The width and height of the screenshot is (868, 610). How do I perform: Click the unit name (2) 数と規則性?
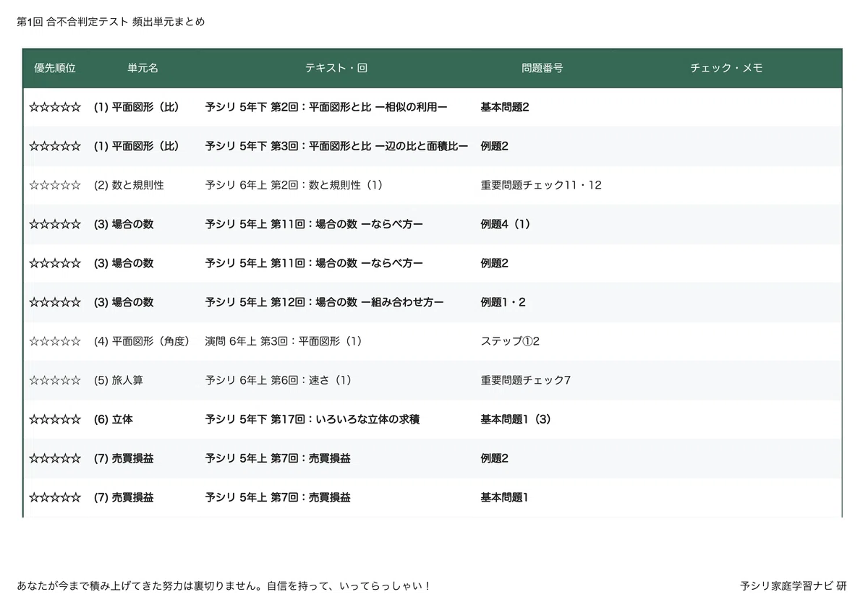[129, 185]
